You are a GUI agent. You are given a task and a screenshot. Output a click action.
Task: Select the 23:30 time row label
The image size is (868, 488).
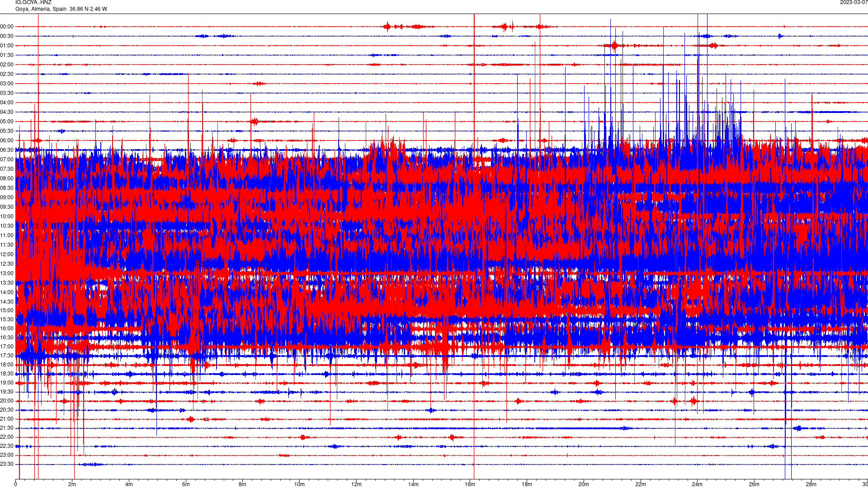pyautogui.click(x=7, y=464)
